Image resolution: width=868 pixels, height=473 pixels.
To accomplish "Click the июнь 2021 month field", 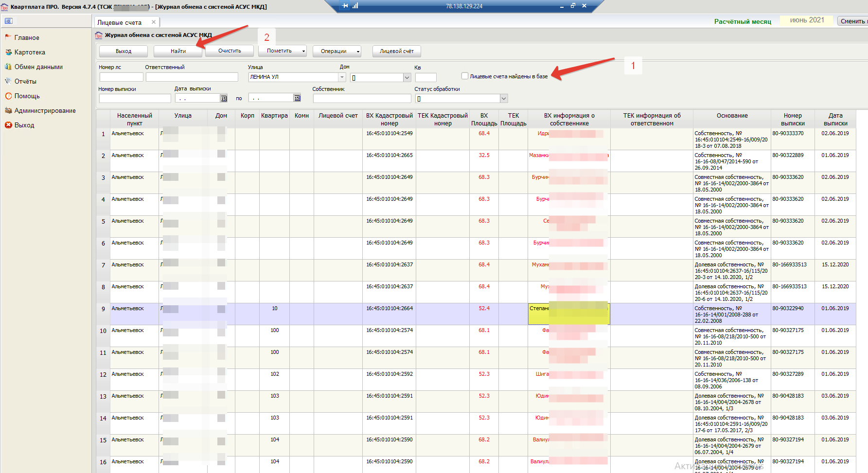I will (x=807, y=20).
